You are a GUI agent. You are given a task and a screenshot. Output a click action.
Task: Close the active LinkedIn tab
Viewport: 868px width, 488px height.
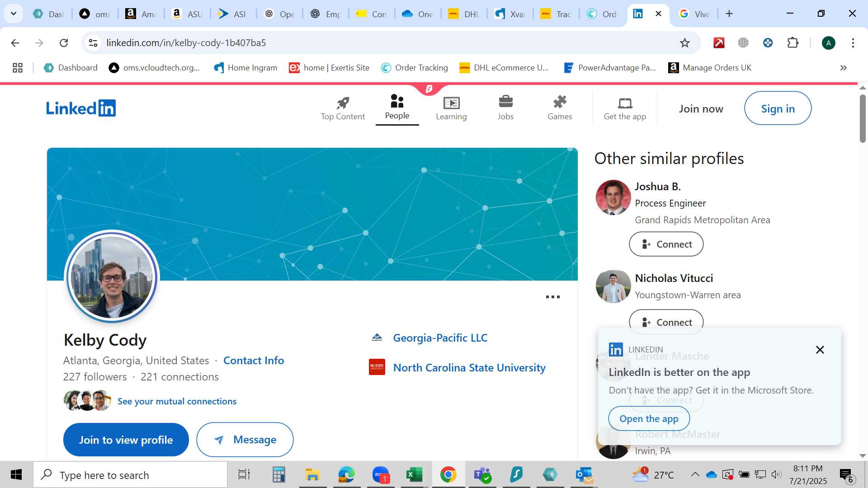pos(659,14)
